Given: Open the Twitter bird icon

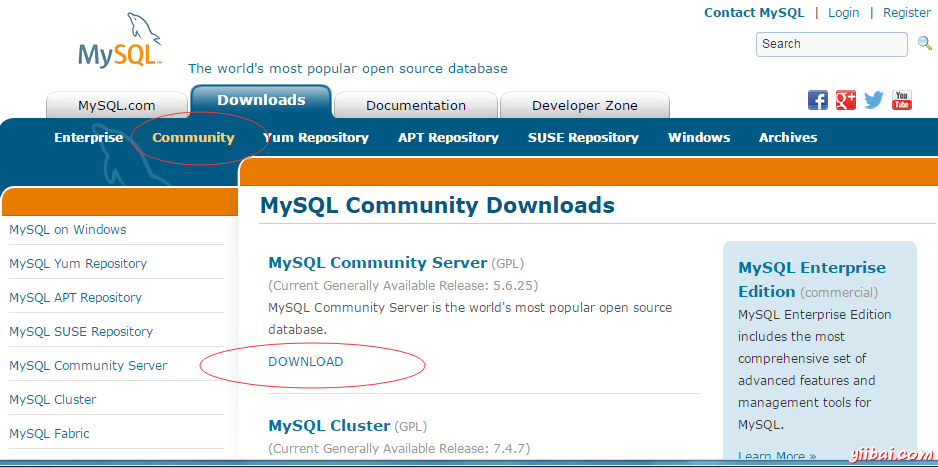Looking at the screenshot, I should click(x=874, y=100).
